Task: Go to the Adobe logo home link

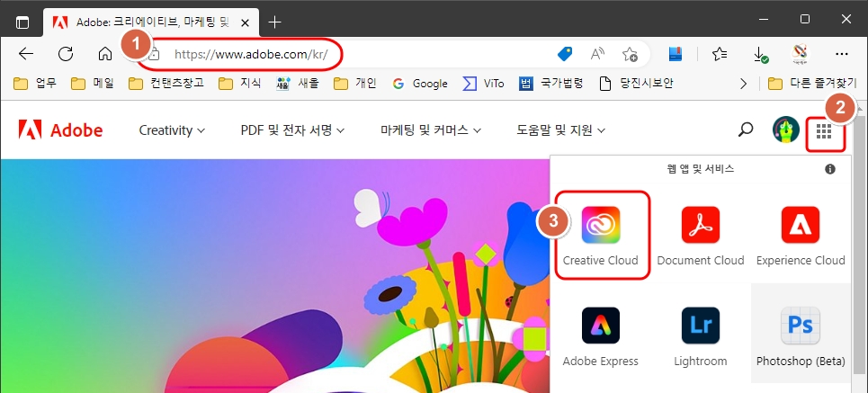Action: point(60,130)
